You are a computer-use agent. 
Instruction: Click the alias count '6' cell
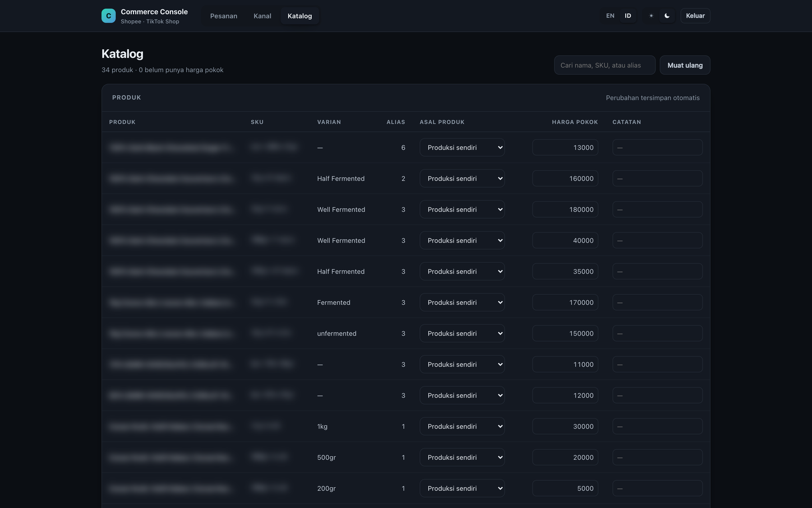coord(403,147)
